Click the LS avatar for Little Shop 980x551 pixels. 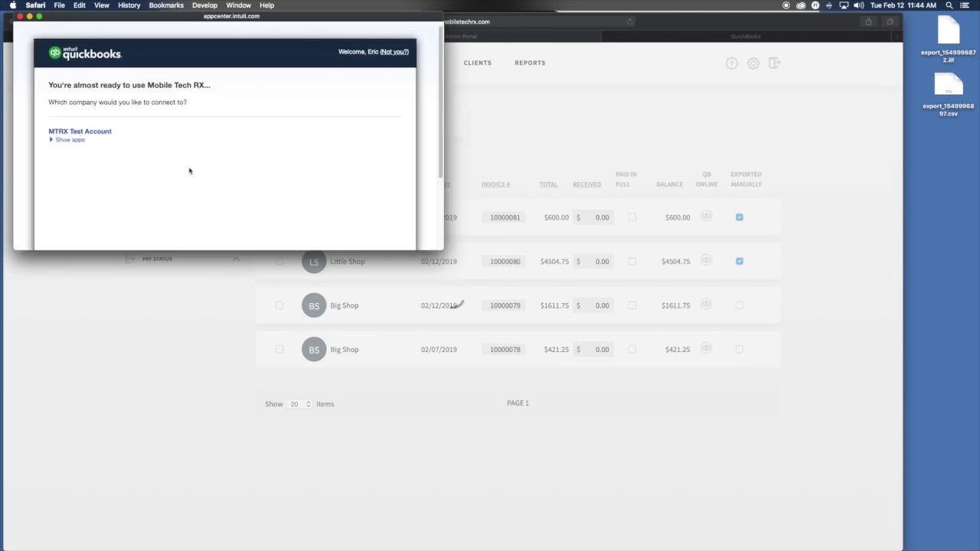(x=314, y=262)
